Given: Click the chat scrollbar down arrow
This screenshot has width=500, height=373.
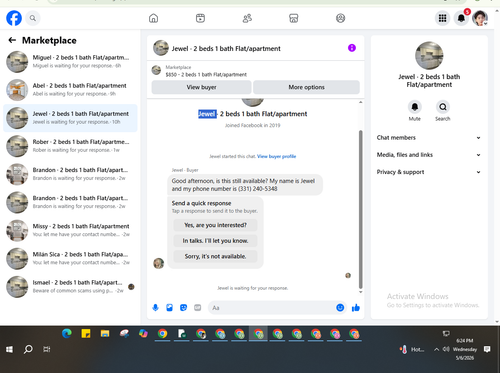Looking at the screenshot, I should point(360,292).
